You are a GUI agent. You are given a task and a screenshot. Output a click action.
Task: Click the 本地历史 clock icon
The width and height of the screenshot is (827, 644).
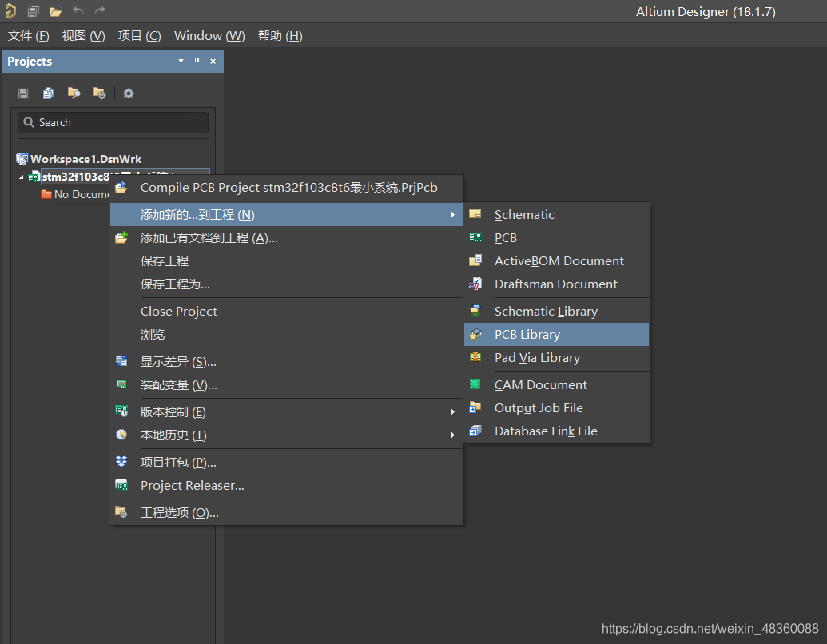click(121, 435)
